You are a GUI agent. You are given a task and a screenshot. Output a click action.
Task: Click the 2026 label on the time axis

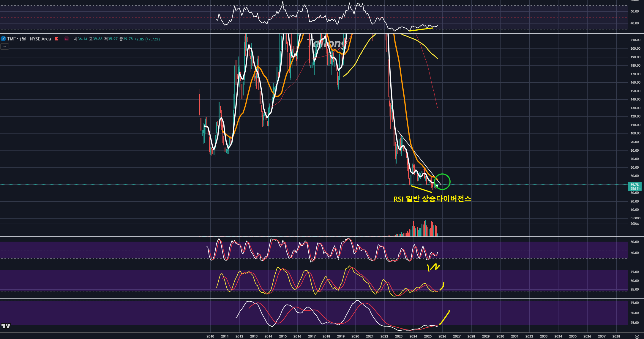(x=442, y=336)
